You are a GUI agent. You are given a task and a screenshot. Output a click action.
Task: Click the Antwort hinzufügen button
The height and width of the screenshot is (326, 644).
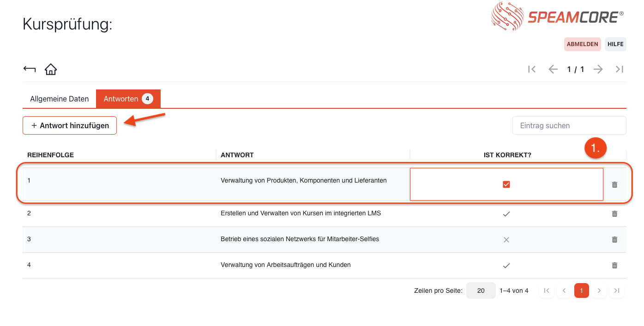70,125
